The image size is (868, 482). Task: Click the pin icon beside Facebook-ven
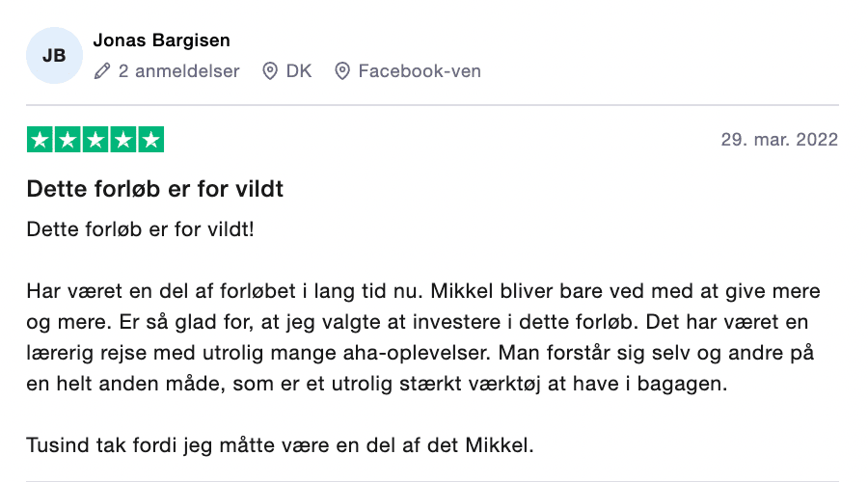(341, 71)
